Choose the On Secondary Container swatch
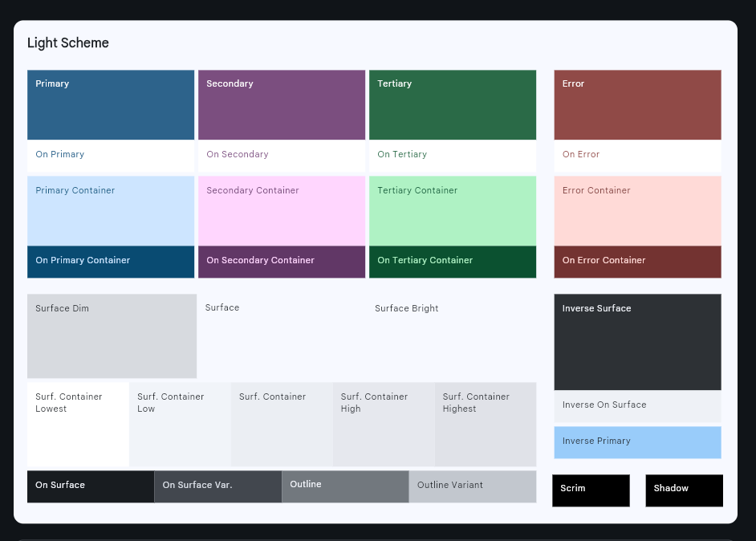Viewport: 756px width, 541px height. coord(282,262)
